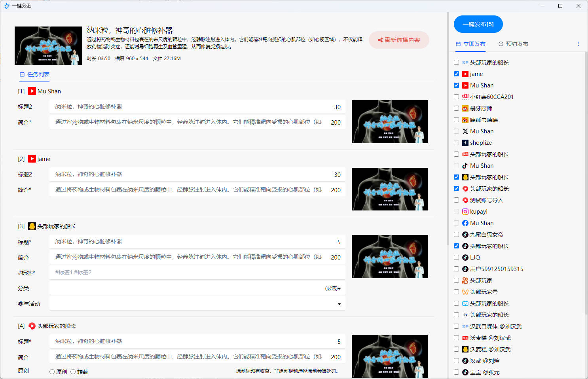Click the Facebook icon beside Mu Shan
Viewport: 588px width, 379px height.
(465, 223)
